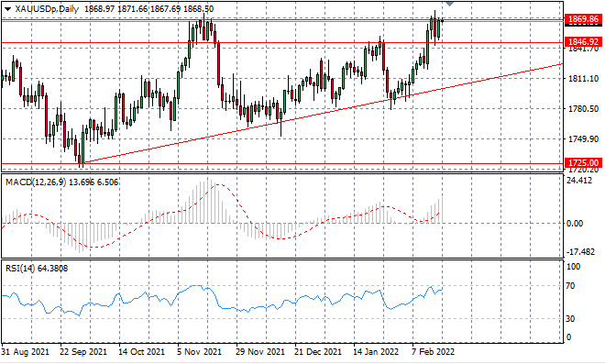Click the 1811.10 price scale value
Image resolution: width=605 pixels, height=364 pixels.
click(584, 79)
